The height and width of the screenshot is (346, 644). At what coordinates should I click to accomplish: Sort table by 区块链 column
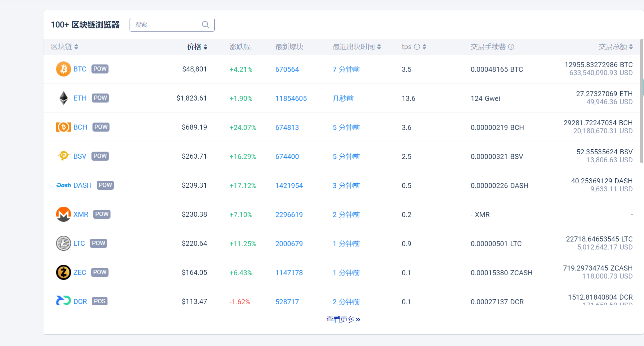click(x=76, y=47)
